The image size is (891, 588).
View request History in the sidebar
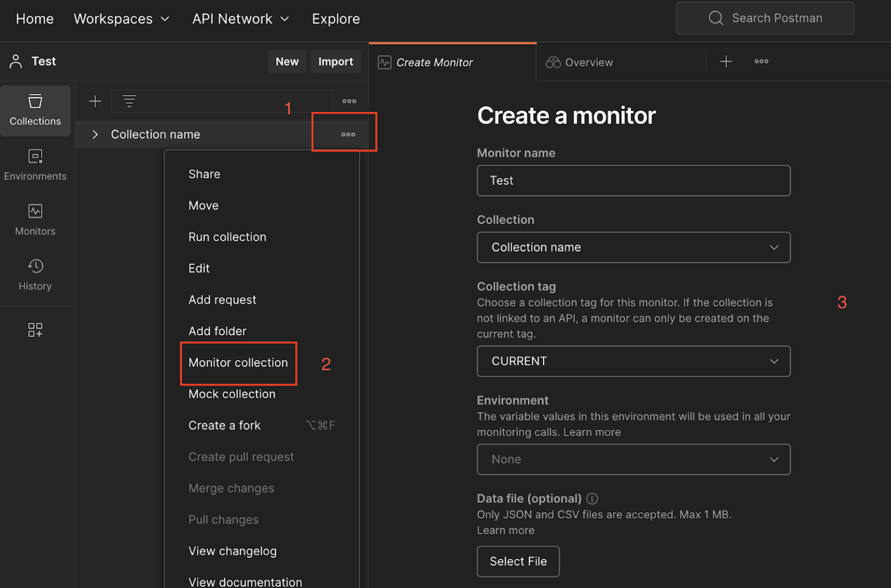(x=35, y=274)
